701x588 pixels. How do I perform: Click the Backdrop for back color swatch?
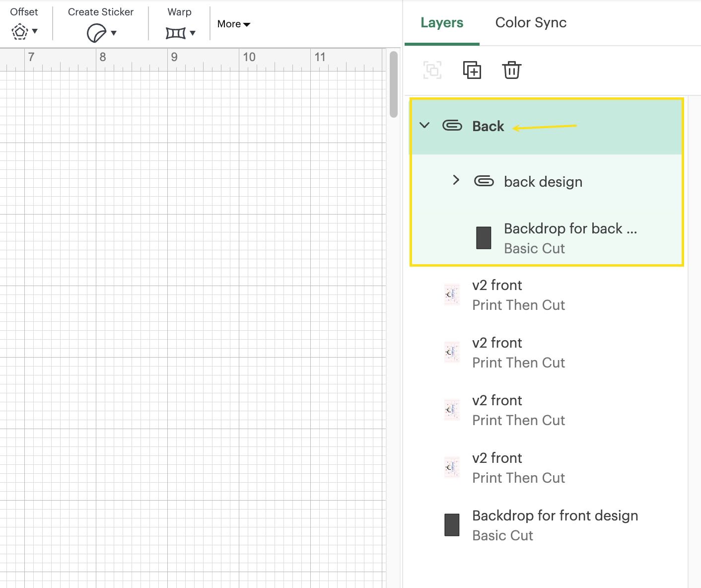[484, 238]
